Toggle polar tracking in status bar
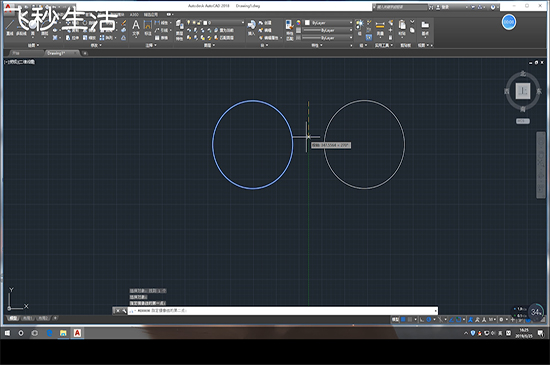 tap(429, 319)
